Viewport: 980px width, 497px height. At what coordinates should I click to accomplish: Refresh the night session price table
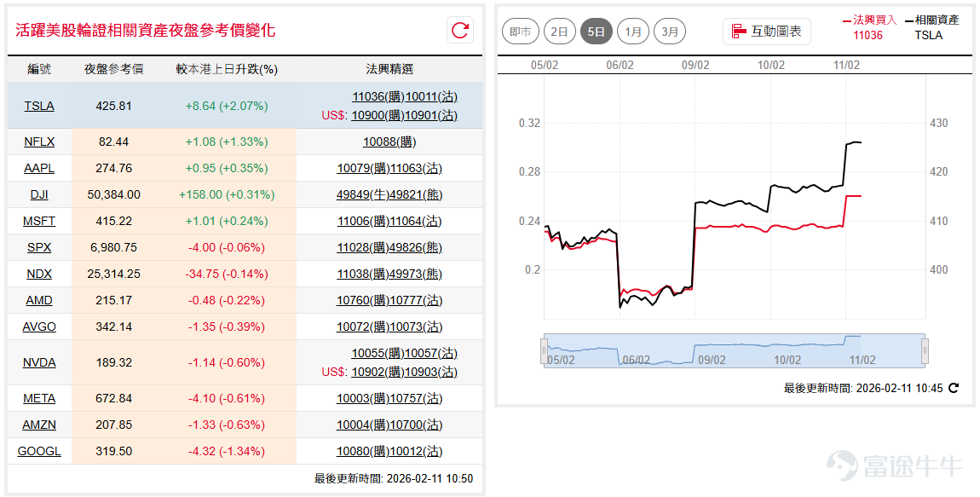460,30
